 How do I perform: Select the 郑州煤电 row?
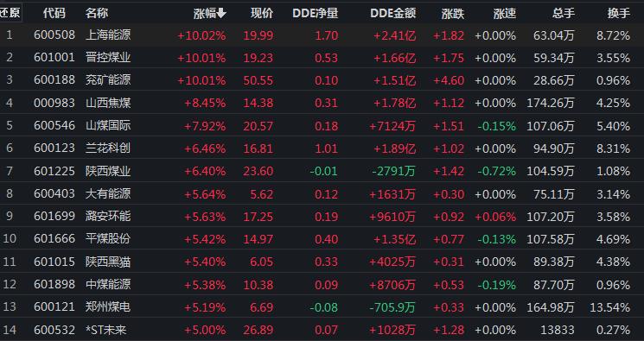click(322, 307)
